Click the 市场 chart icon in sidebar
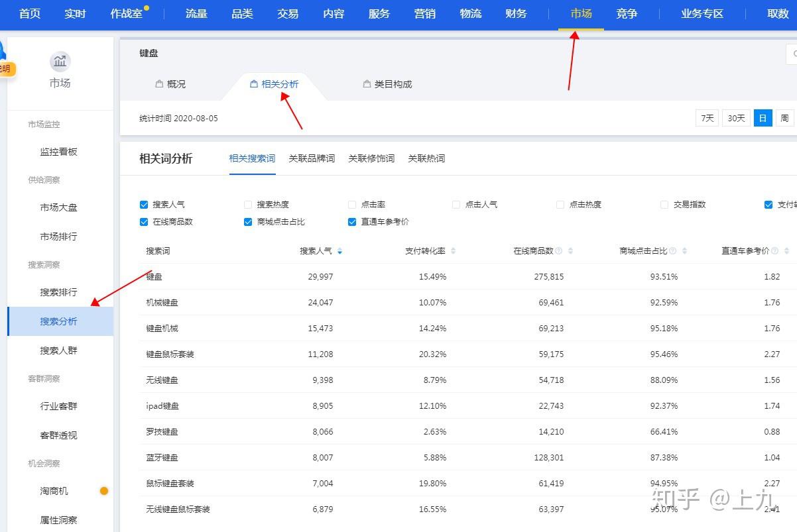This screenshot has width=797, height=532. pyautogui.click(x=60, y=62)
